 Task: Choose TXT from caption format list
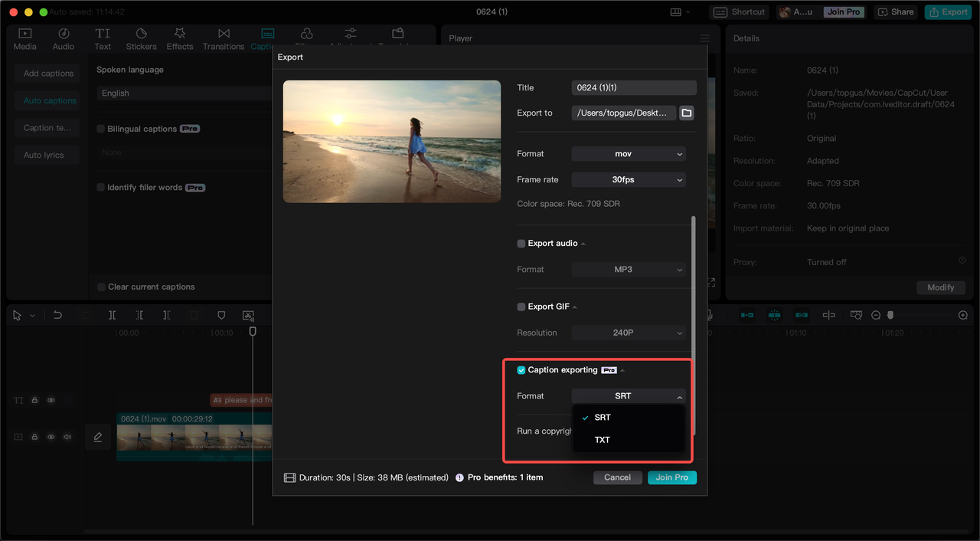(x=603, y=440)
